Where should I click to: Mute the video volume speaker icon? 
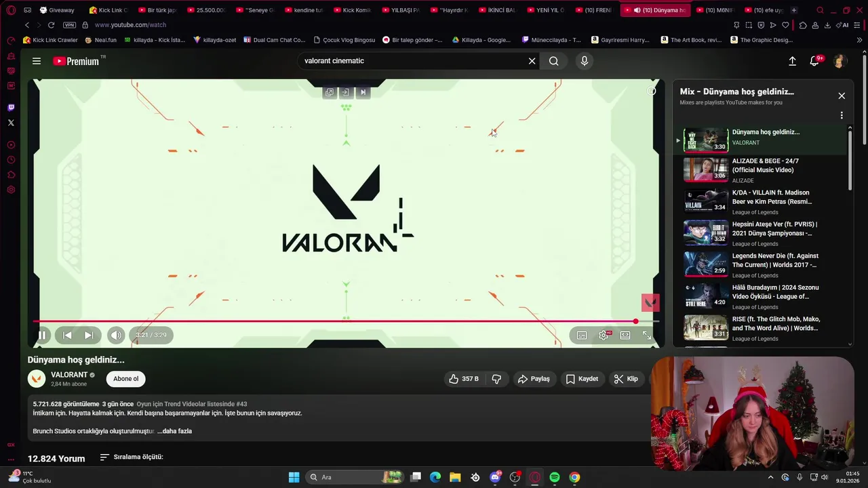pos(116,335)
